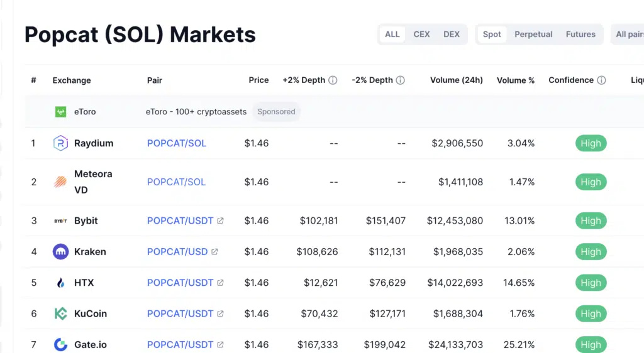Open the Kraken exchange name

[90, 251]
